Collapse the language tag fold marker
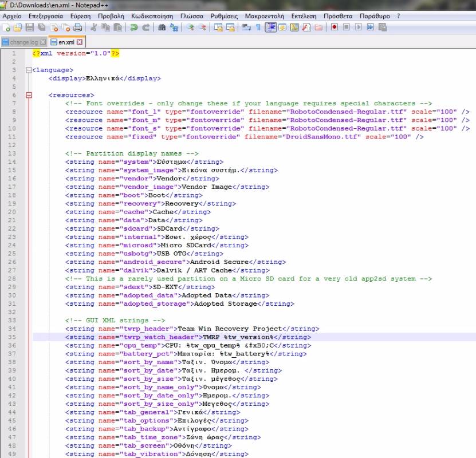476x458 pixels. (28, 70)
